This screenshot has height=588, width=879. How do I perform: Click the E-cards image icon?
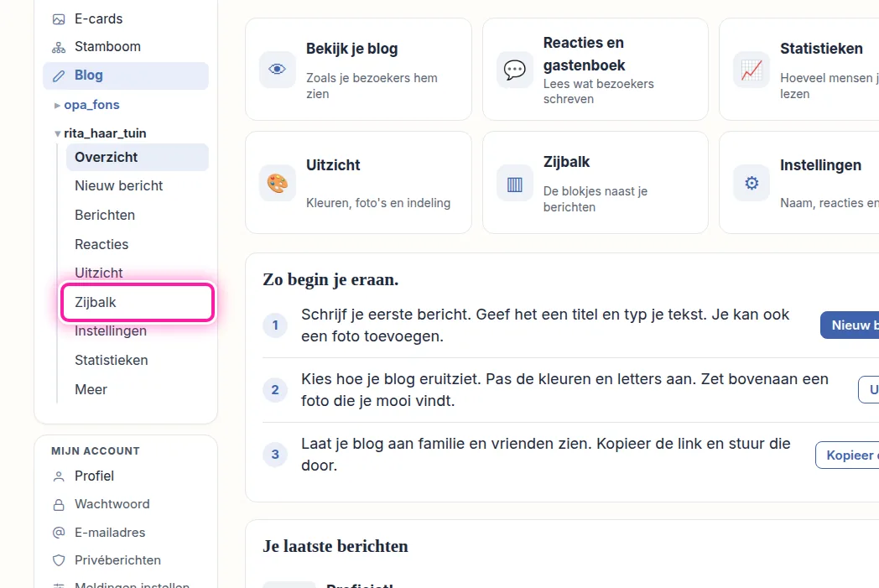tap(59, 19)
